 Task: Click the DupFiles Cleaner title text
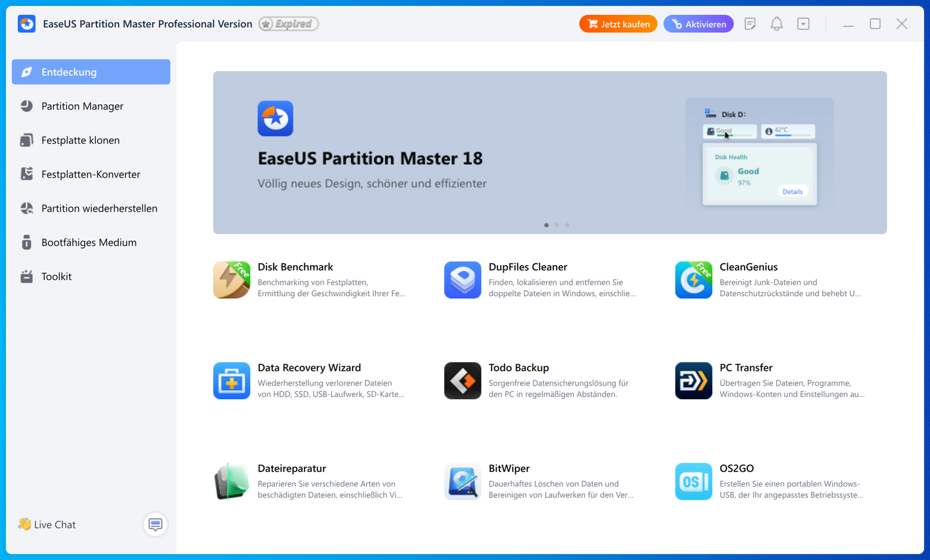pos(528,267)
